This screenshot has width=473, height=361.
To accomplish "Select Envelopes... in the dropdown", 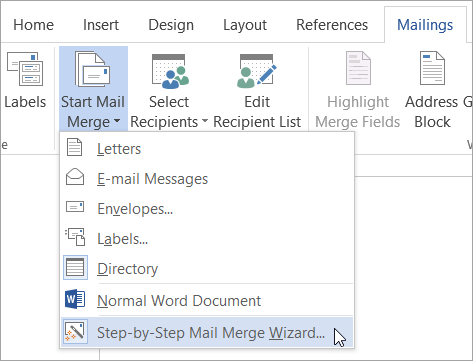I will click(x=207, y=209).
